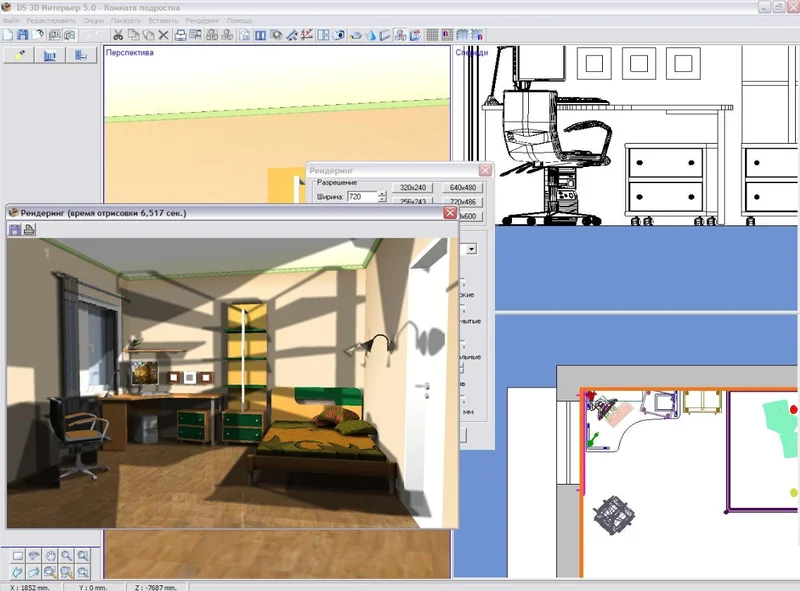Click the New document icon in the toolbar
The height and width of the screenshot is (591, 800).
(x=8, y=35)
